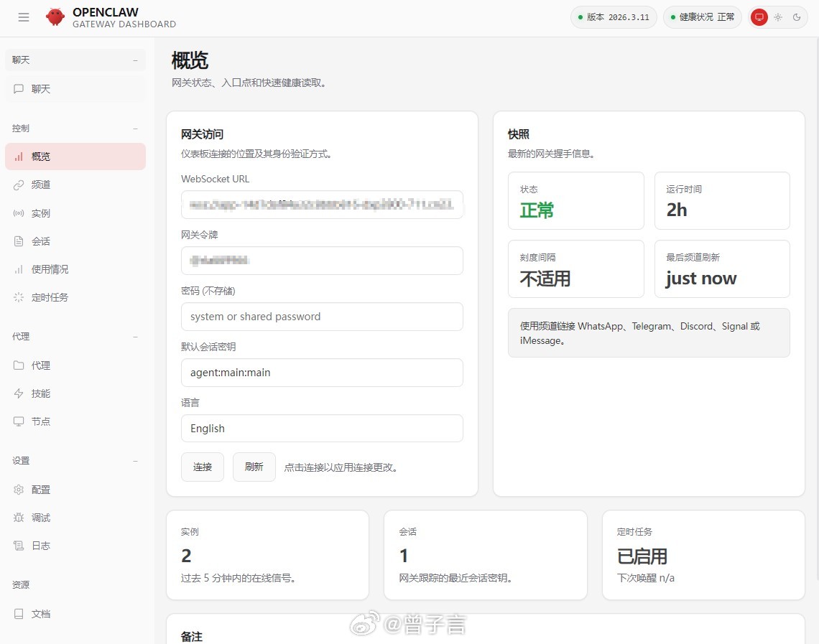Click the chat bubble icon beside 聊天
This screenshot has height=644, width=819.
point(19,89)
